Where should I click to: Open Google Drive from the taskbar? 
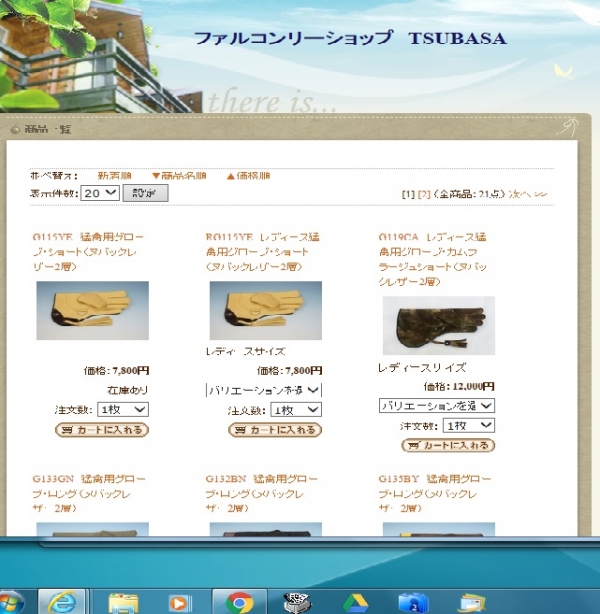click(x=355, y=601)
